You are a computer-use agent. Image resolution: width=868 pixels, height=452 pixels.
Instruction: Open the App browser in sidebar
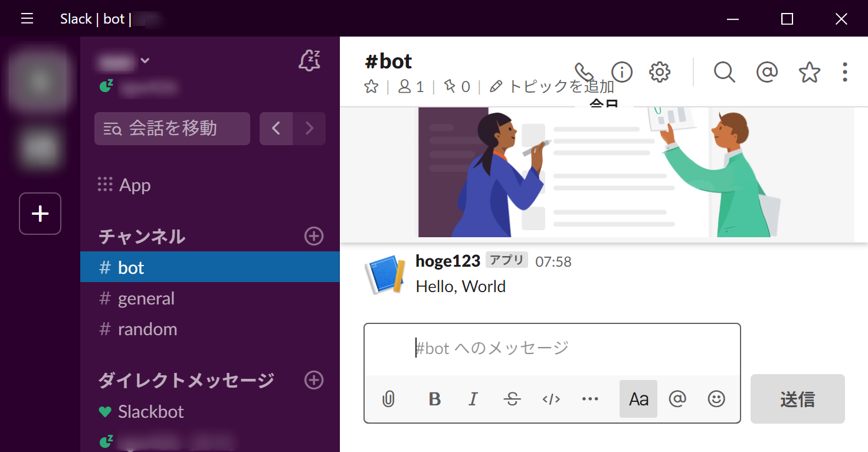[124, 185]
